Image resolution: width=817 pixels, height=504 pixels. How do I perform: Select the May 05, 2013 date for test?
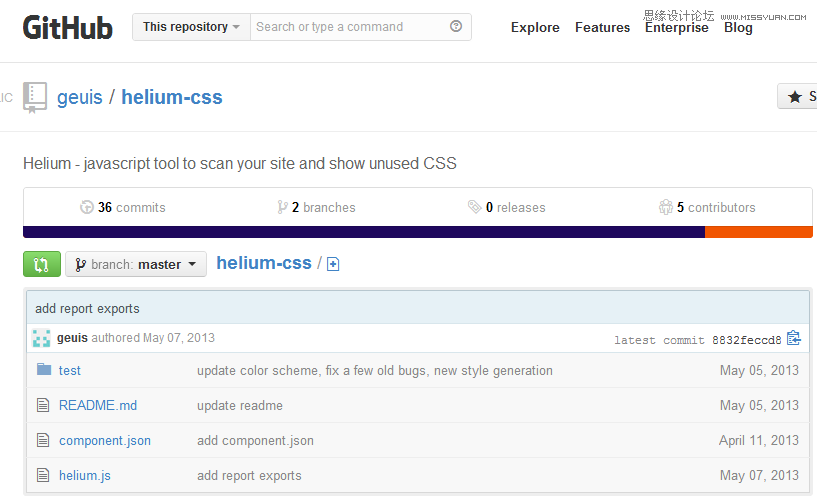pyautogui.click(x=759, y=371)
